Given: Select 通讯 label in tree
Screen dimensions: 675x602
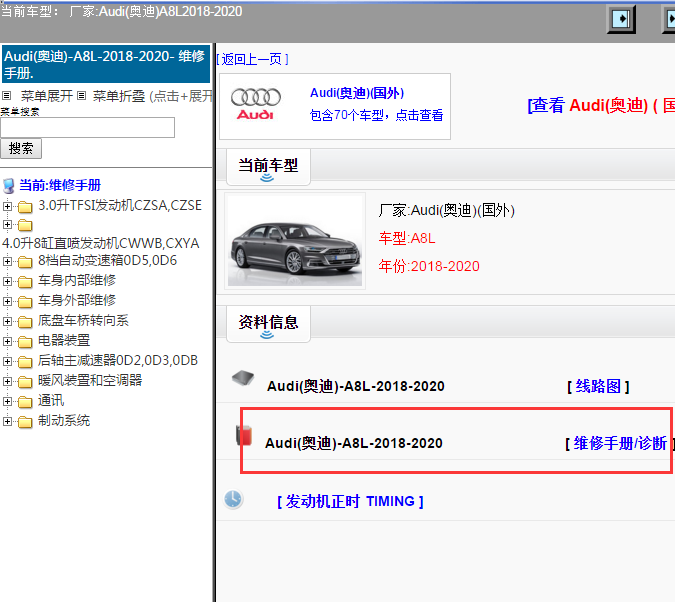Looking at the screenshot, I should tap(51, 400).
